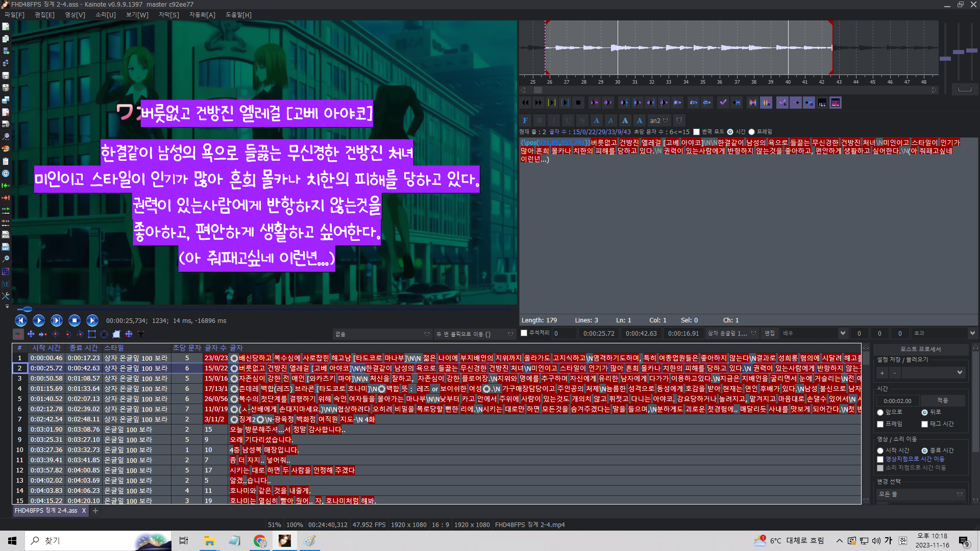Click the plus button to save settings
The height and width of the screenshot is (551, 980).
(882, 373)
